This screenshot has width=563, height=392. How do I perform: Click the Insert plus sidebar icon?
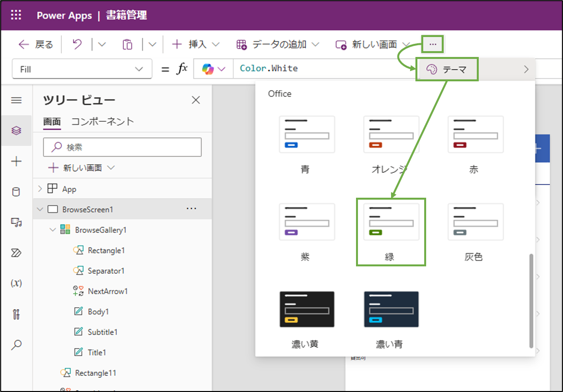pyautogui.click(x=16, y=161)
